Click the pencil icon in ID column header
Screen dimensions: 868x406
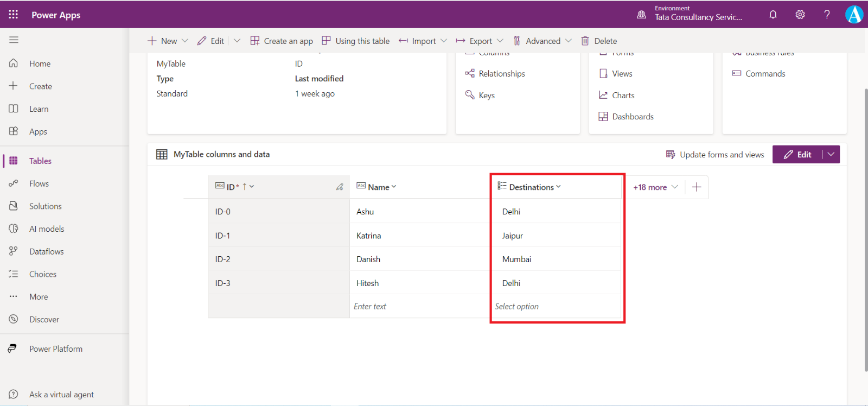coord(340,187)
